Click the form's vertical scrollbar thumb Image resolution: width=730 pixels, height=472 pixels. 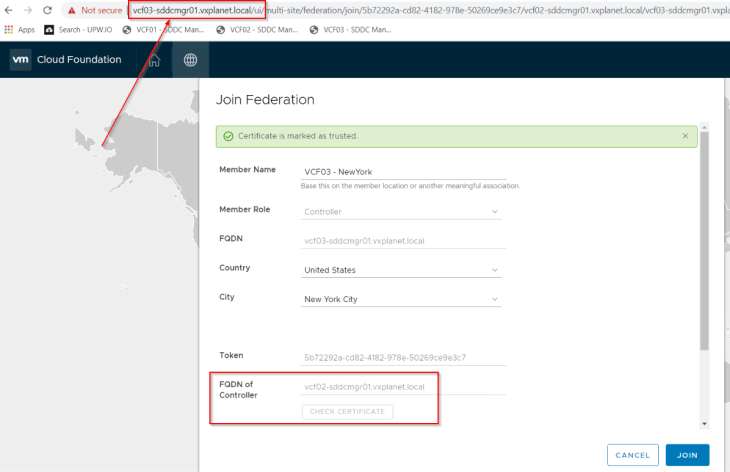point(704,241)
